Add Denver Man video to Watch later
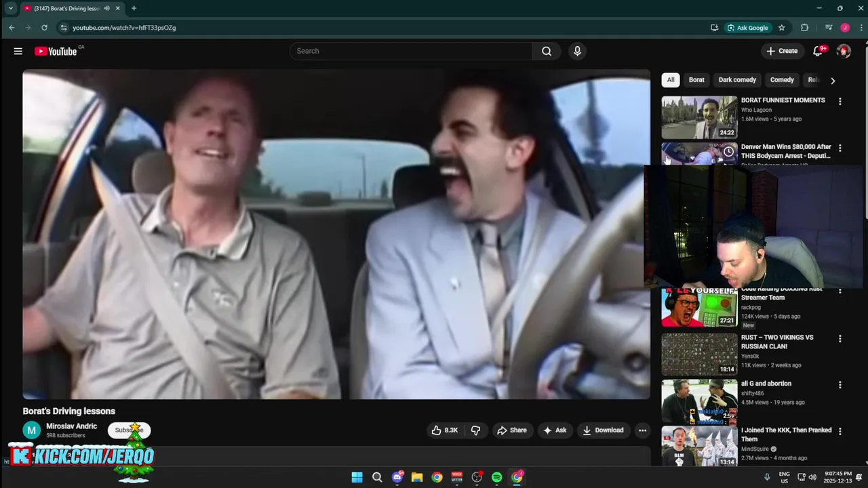The width and height of the screenshot is (868, 488). [728, 151]
